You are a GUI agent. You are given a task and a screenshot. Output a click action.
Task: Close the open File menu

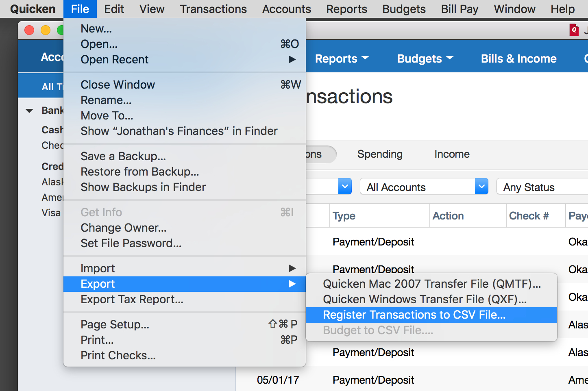click(80, 9)
